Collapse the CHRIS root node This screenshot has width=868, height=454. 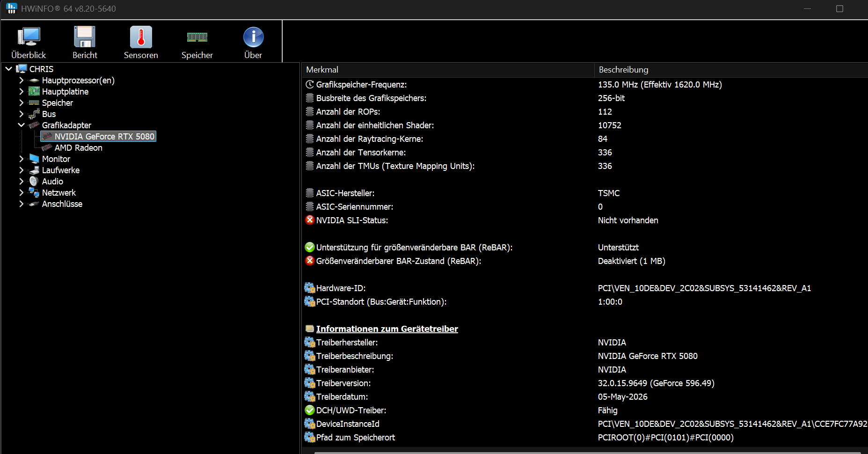pyautogui.click(x=8, y=69)
